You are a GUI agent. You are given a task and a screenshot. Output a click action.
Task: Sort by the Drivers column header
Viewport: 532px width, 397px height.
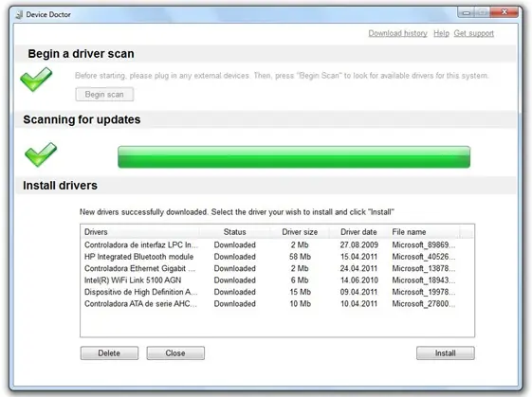click(x=140, y=232)
